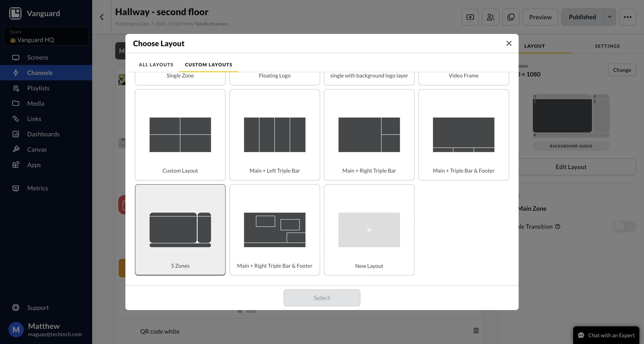Go to Links section
This screenshot has width=644, height=344.
34,119
